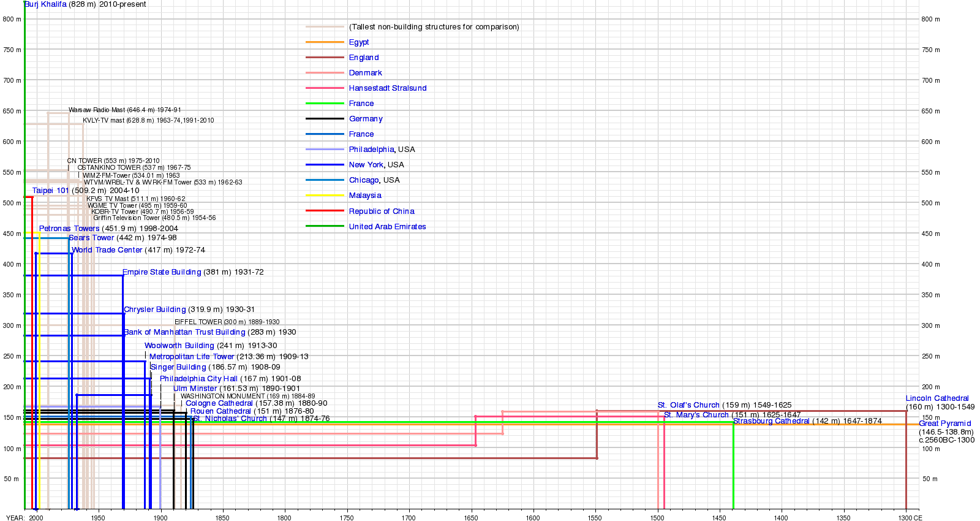Click the orange Egypt legend line
This screenshot has width=980, height=521.
pyautogui.click(x=325, y=42)
